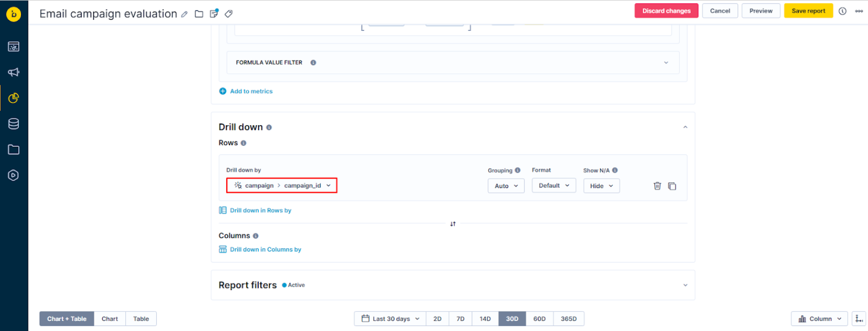868x331 pixels.
Task: Select the 7D time range toggle
Action: (x=460, y=319)
